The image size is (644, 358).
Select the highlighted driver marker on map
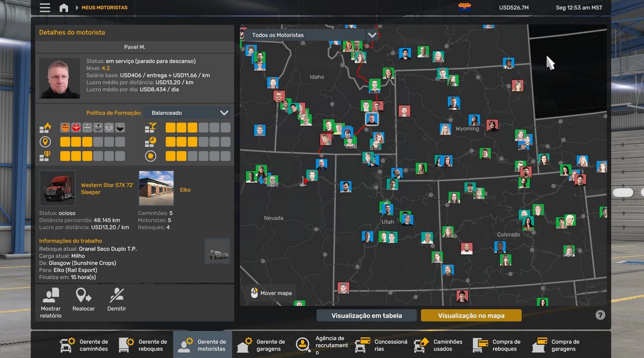coord(371,119)
